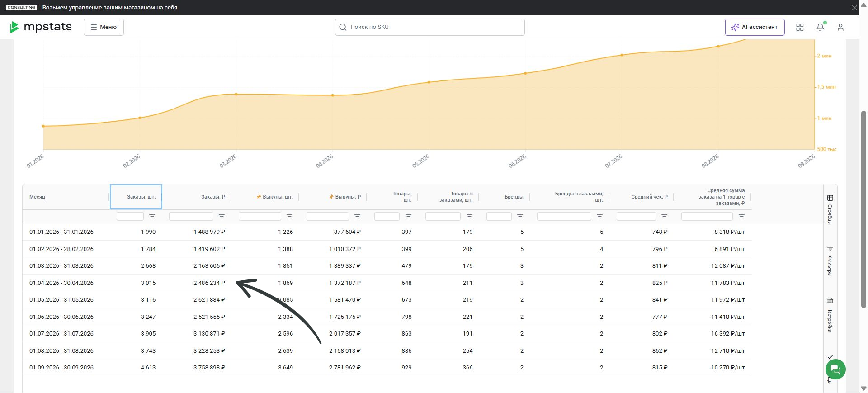The height and width of the screenshot is (393, 868).
Task: Click the mpstats logo
Action: tap(41, 27)
